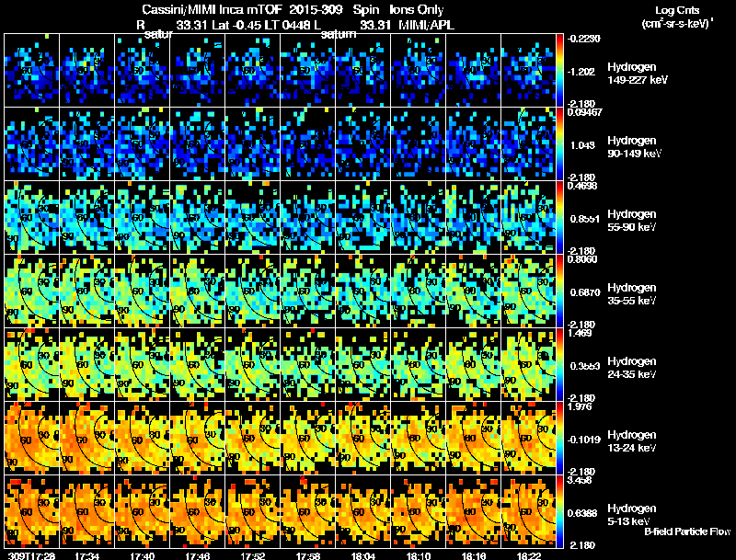The image size is (736, 560).
Task: Click the 'Hydrogen 55-90 keV' row label
Action: coord(632,220)
